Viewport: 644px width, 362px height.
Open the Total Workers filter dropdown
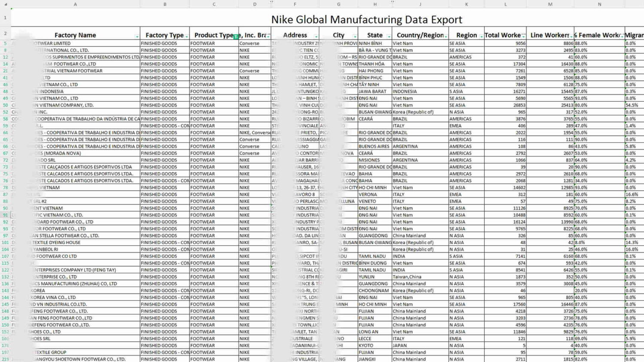pos(524,36)
